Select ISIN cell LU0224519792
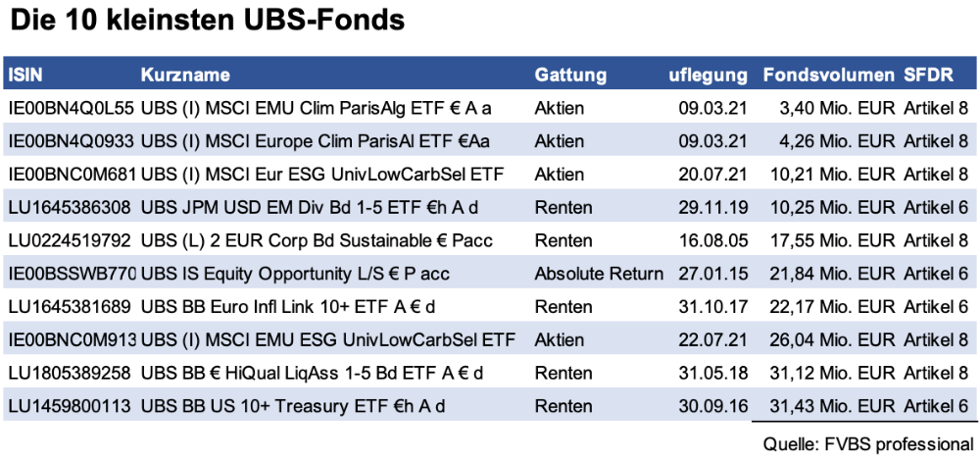The width and height of the screenshot is (980, 462). (69, 240)
